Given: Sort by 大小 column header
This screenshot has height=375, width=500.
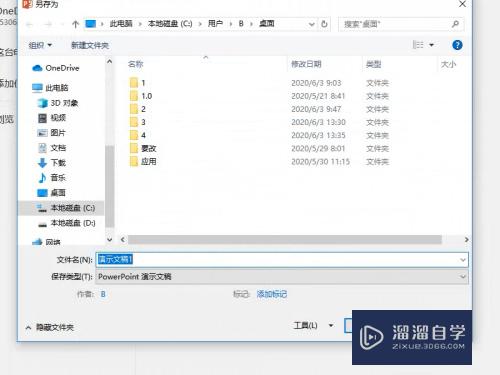Looking at the screenshot, I should point(448,64).
